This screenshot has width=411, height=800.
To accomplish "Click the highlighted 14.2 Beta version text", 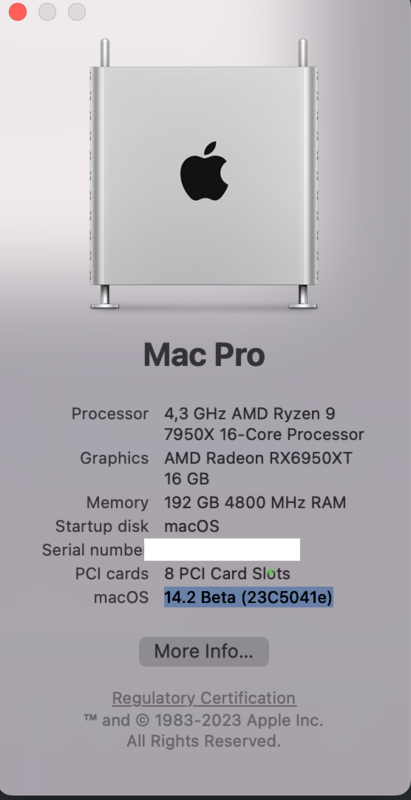I will (248, 597).
